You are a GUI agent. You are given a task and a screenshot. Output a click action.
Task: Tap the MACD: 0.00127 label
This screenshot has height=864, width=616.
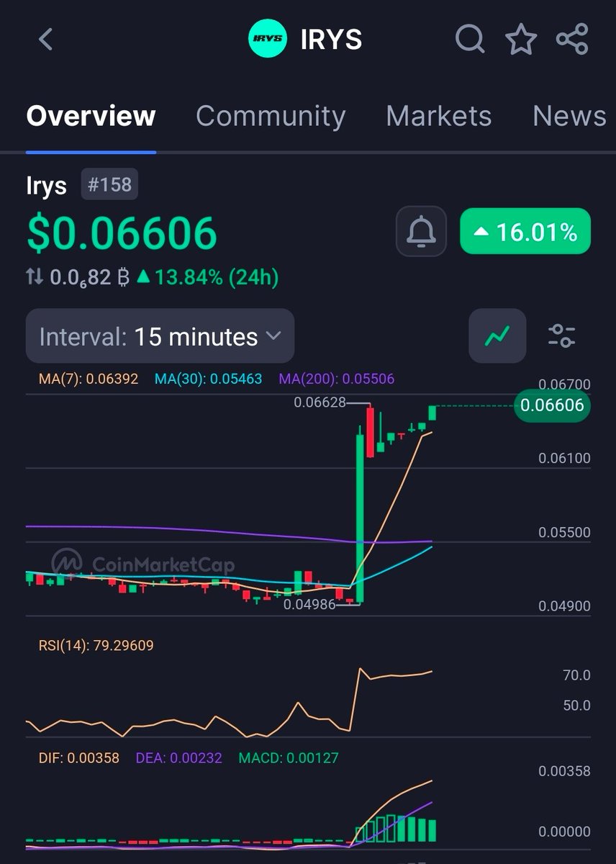click(x=288, y=757)
